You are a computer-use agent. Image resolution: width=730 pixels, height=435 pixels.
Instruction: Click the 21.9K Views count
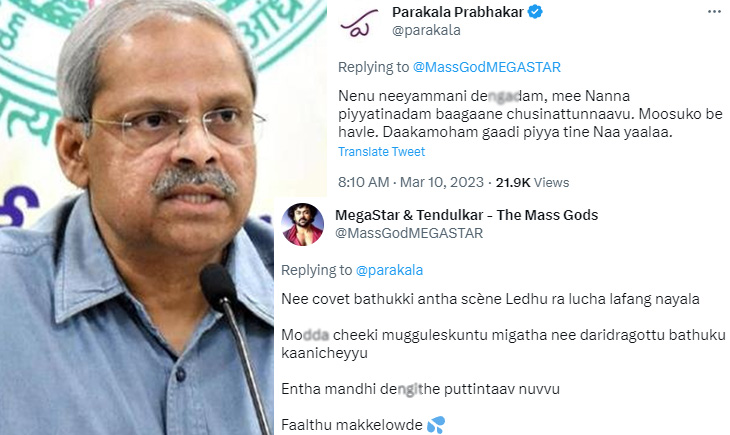(532, 182)
